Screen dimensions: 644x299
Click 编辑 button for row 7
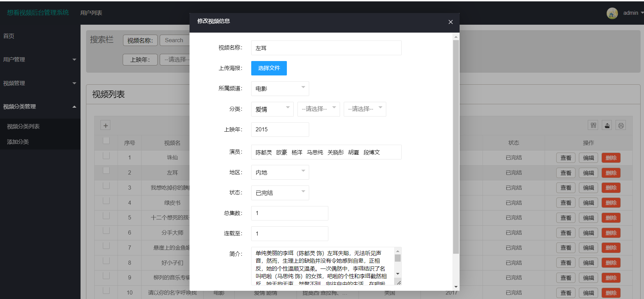(588, 248)
